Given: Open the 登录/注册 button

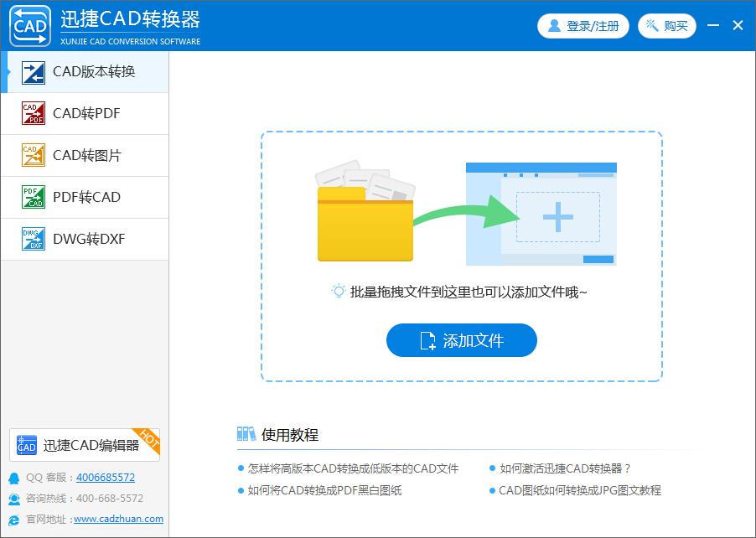Looking at the screenshot, I should [583, 25].
